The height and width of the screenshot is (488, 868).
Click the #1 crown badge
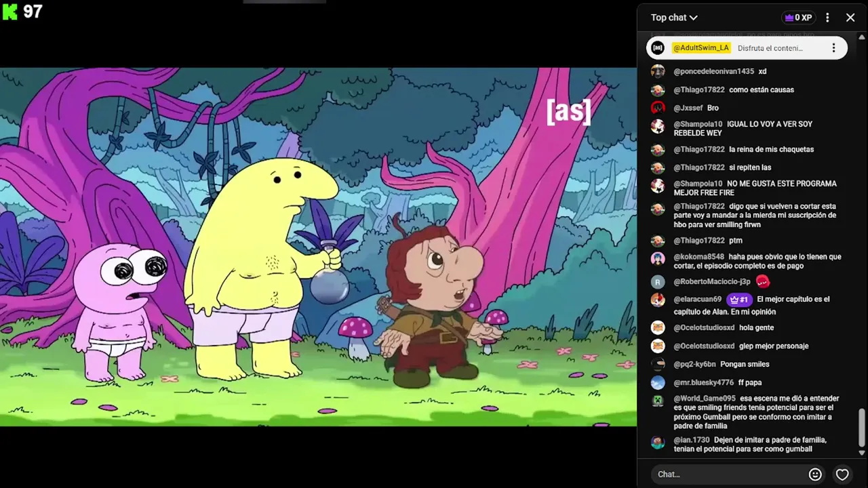[x=738, y=299]
